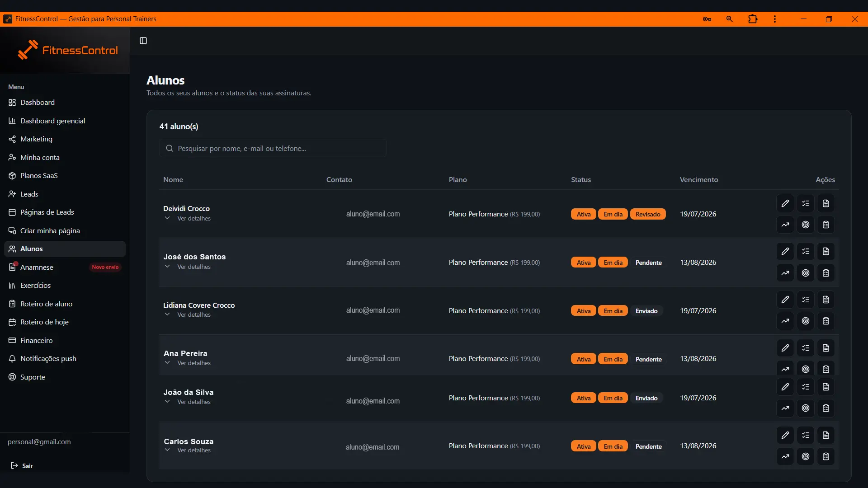Click the target goal icon for João da Silva
The width and height of the screenshot is (868, 488).
pyautogui.click(x=806, y=408)
